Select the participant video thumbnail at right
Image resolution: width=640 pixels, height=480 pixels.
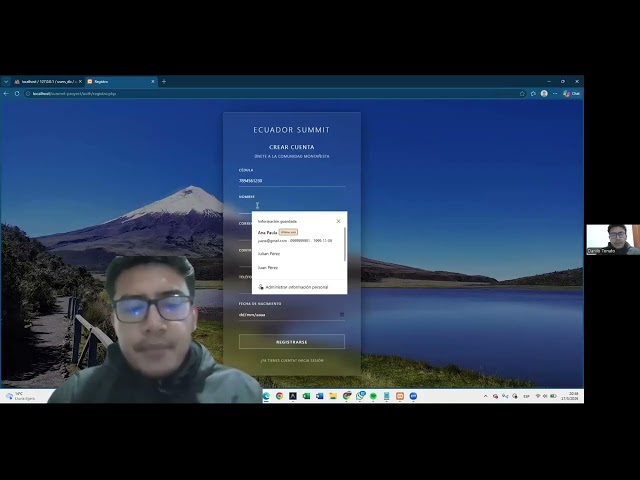[613, 240]
